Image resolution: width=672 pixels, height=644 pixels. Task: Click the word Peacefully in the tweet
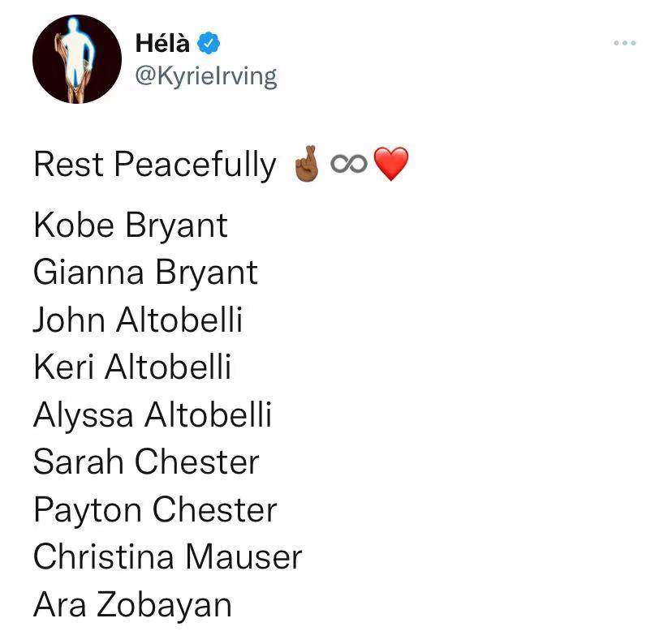coord(195,165)
